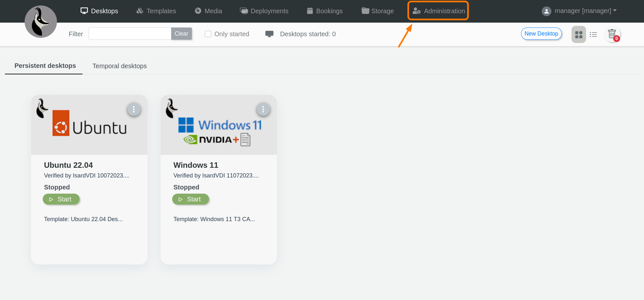
Task: Click the Windows 11 title
Action: (196, 165)
